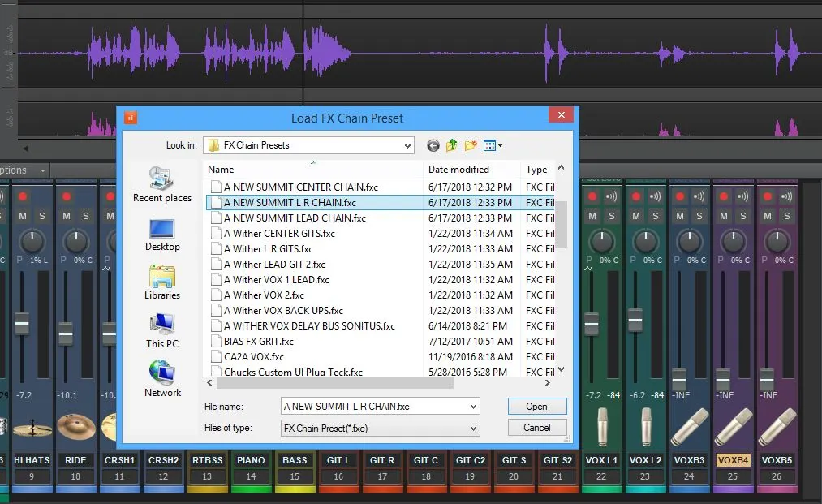Viewport: 822px width, 504px height.
Task: Sort files by Date modified column
Action: (471, 170)
